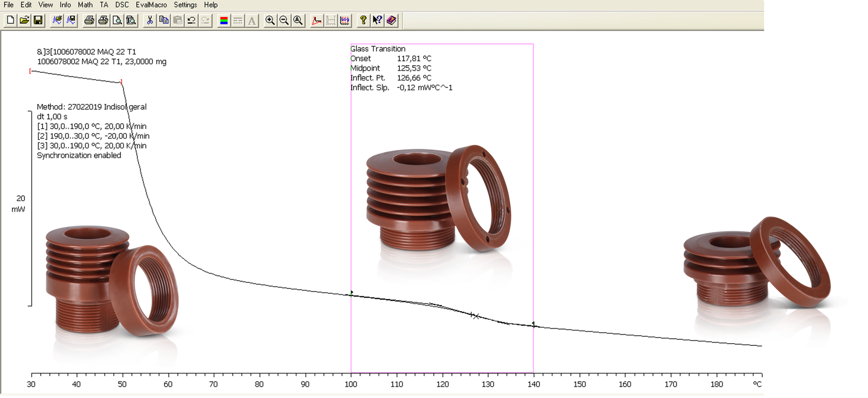868x398 pixels.
Task: Click the Print icon
Action: tap(89, 21)
